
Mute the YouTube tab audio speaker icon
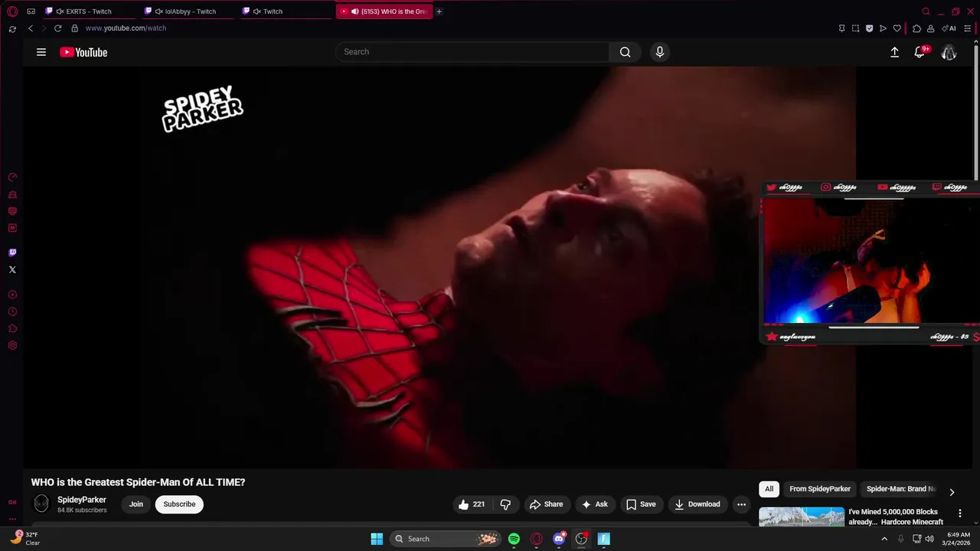click(x=354, y=11)
